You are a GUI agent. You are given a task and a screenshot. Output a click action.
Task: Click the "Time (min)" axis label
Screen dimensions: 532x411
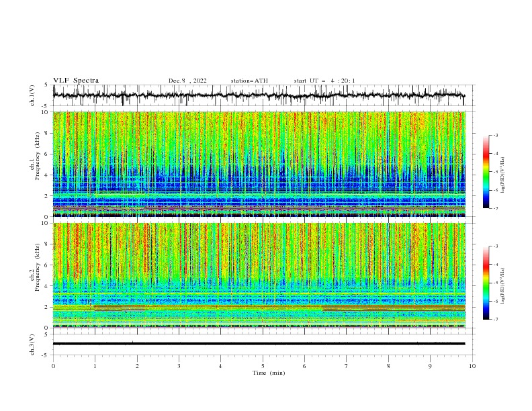[269, 373]
